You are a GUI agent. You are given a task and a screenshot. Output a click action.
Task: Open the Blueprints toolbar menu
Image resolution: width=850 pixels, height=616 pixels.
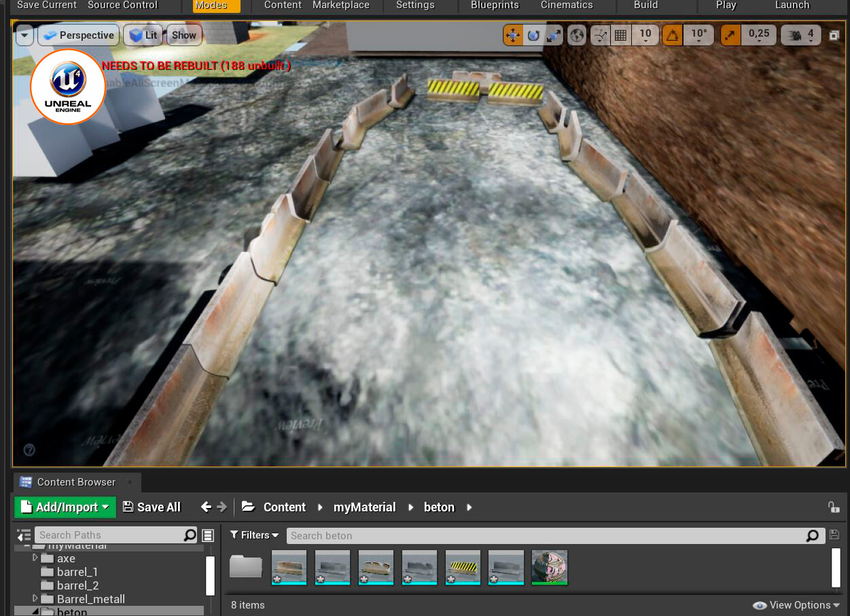(495, 5)
